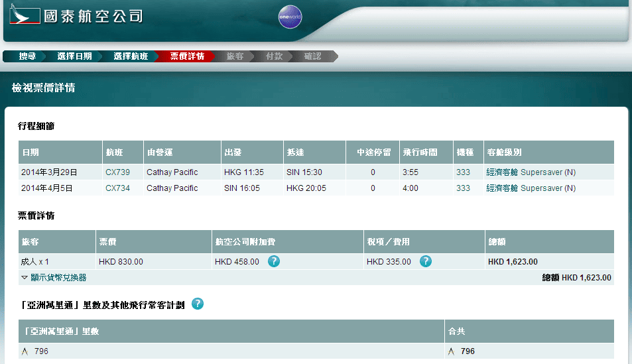This screenshot has height=364, width=632.
Task: Open flight CX734 details link
Action: coord(117,188)
